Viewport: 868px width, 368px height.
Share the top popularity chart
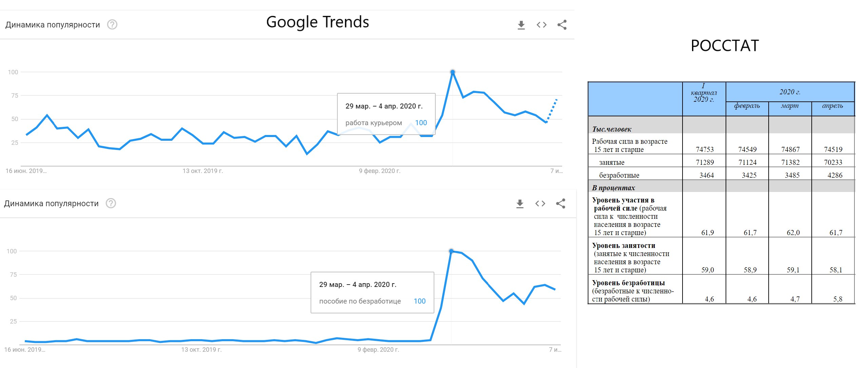pos(562,25)
